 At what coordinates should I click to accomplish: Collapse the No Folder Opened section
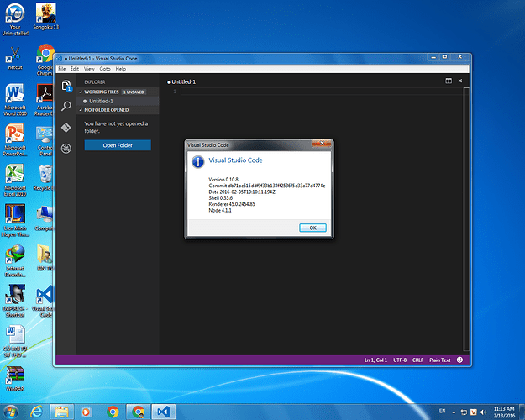[x=118, y=110]
